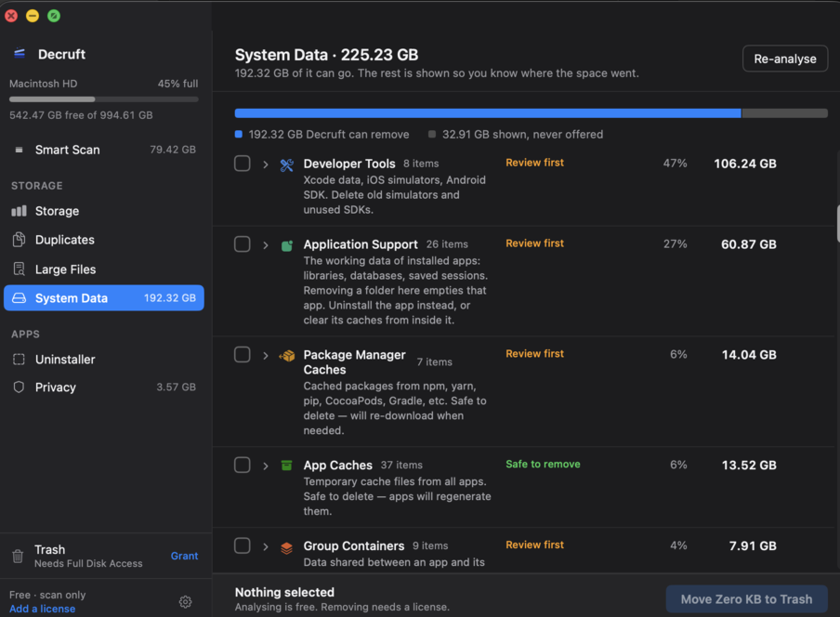840x617 pixels.
Task: Click the 542.47 GB free text
Action: pyautogui.click(x=81, y=115)
